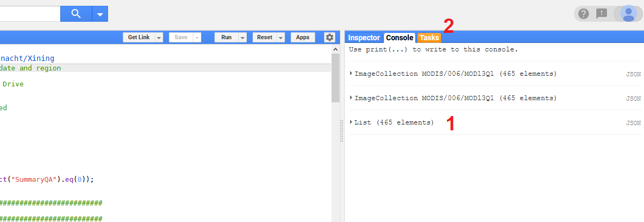
Task: Run the script with Run button
Action: (226, 38)
